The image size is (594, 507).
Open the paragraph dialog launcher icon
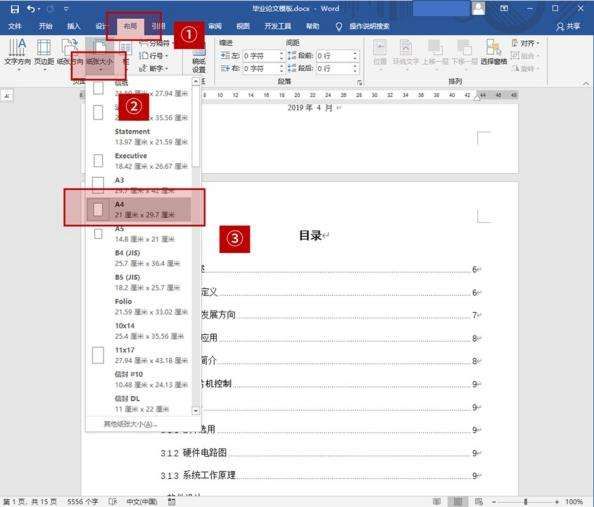359,82
